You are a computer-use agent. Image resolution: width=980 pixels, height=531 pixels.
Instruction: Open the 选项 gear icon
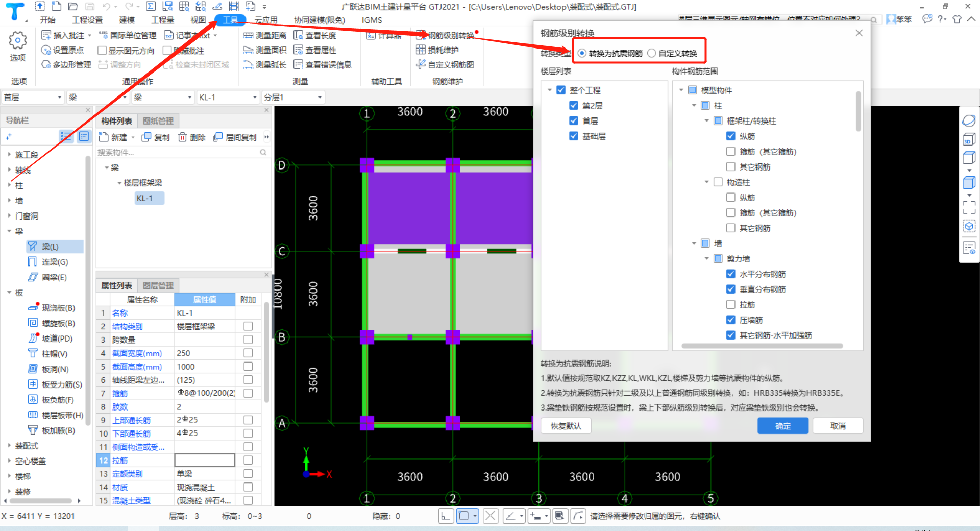point(18,40)
